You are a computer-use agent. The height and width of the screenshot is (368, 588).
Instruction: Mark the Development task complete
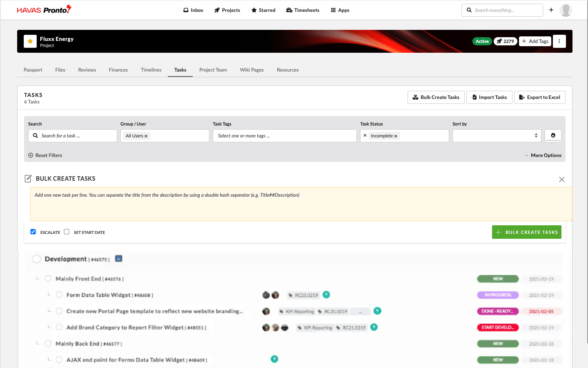click(x=37, y=259)
